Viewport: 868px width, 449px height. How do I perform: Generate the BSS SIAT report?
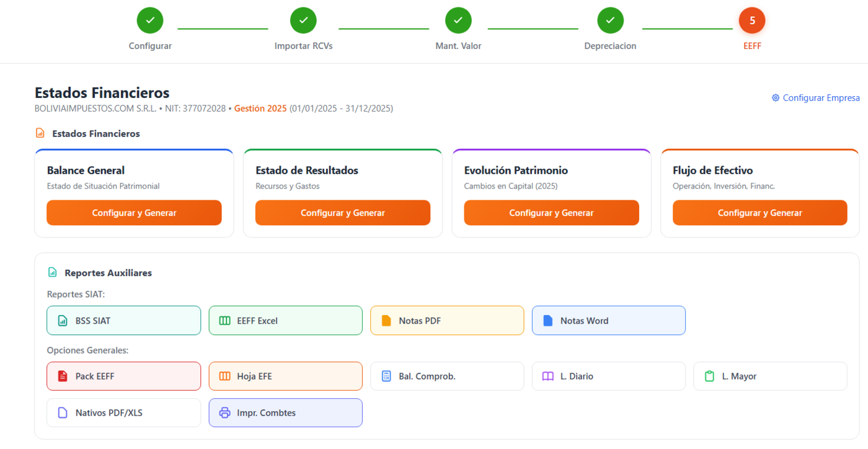[124, 321]
